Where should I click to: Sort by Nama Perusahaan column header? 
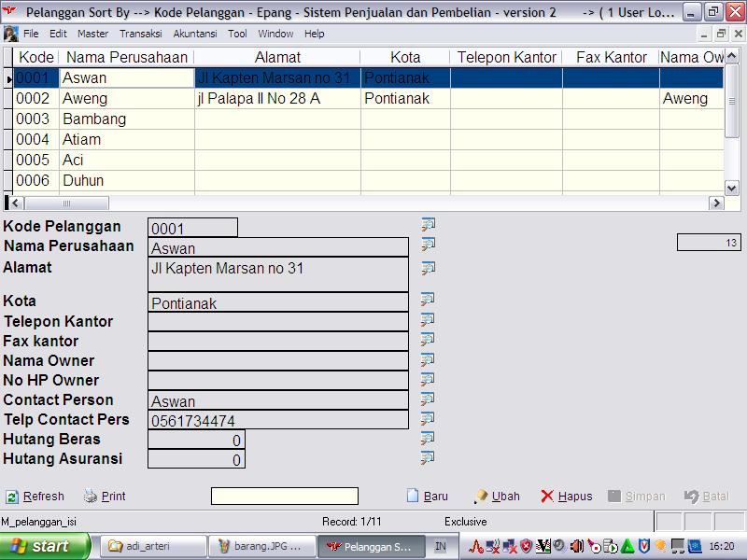(x=126, y=57)
